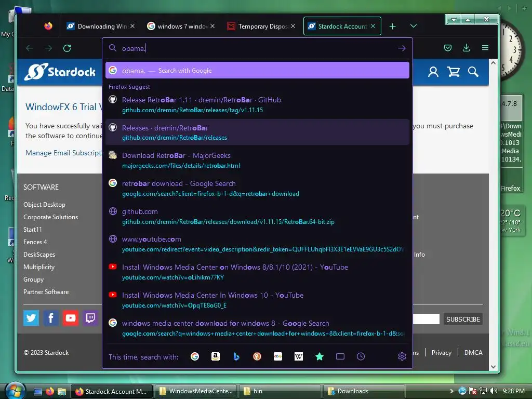Click the go arrow in address bar

pyautogui.click(x=402, y=48)
